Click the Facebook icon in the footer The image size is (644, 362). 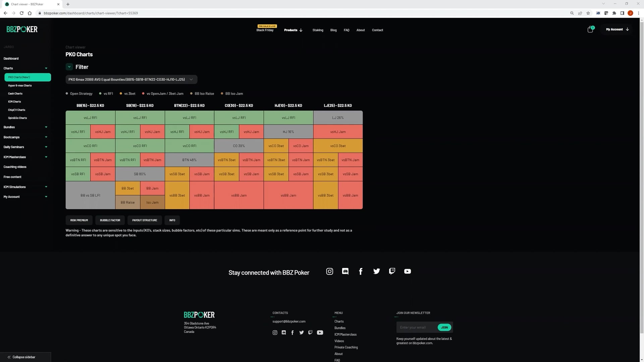pyautogui.click(x=292, y=333)
